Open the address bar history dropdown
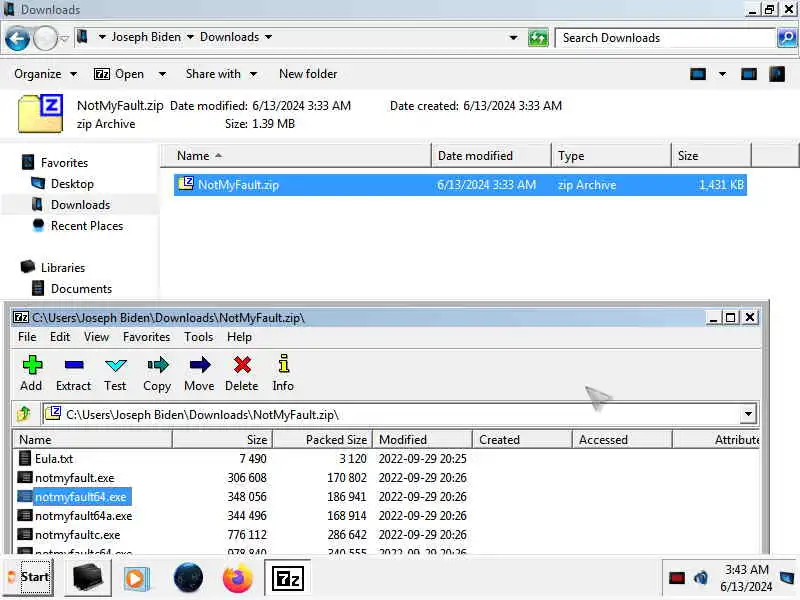 click(x=513, y=38)
